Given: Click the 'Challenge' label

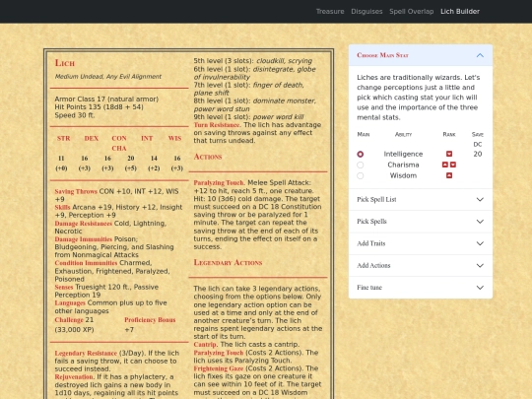Looking at the screenshot, I should 69,320.
